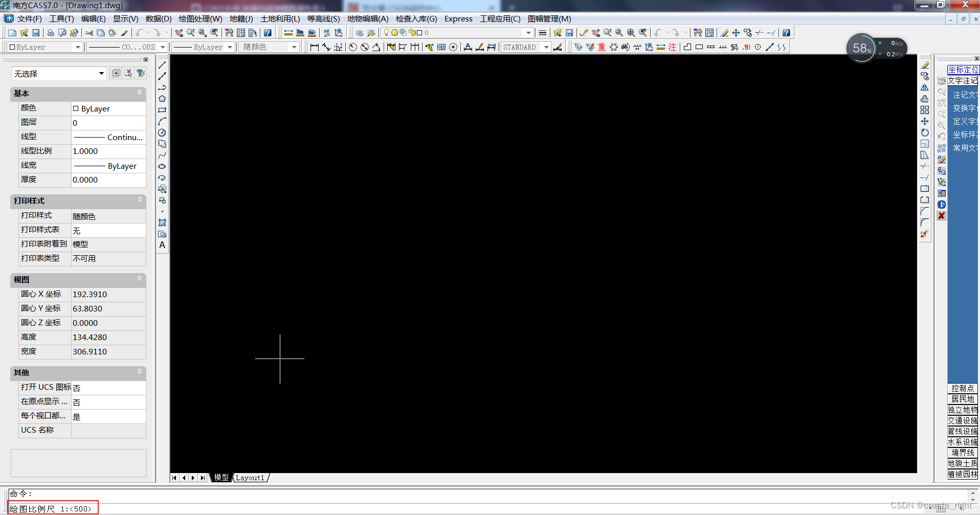Click the Mirror modify tool
Viewport: 980px width, 515px height.
[925, 87]
